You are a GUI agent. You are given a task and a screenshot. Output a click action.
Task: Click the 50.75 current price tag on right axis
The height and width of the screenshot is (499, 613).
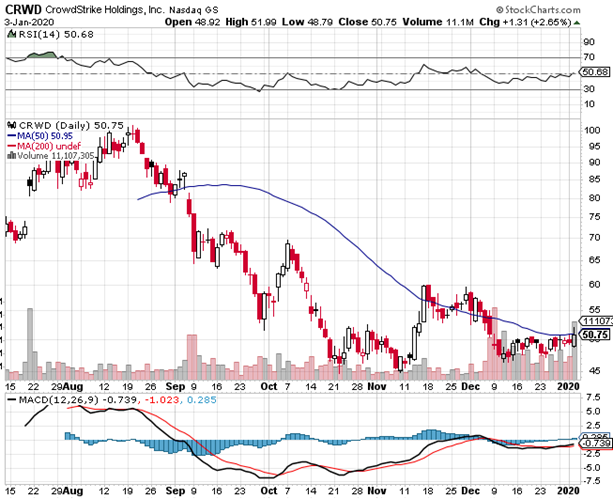(x=594, y=334)
